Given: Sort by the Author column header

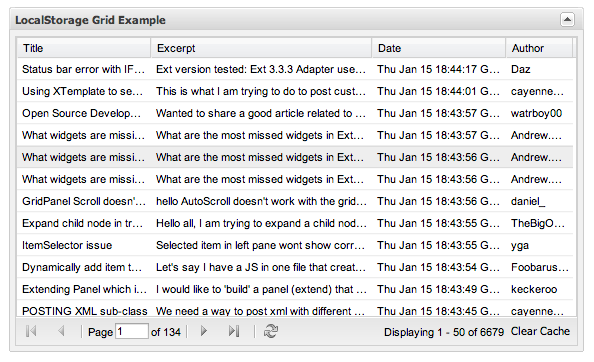Looking at the screenshot, I should tap(539, 48).
